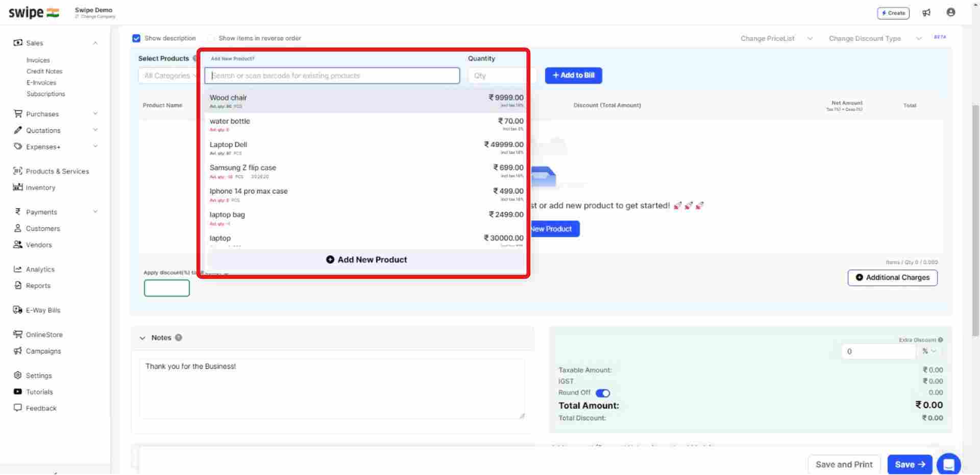This screenshot has width=980, height=475.
Task: Click the E-Way Bills truck icon
Action: 18,310
